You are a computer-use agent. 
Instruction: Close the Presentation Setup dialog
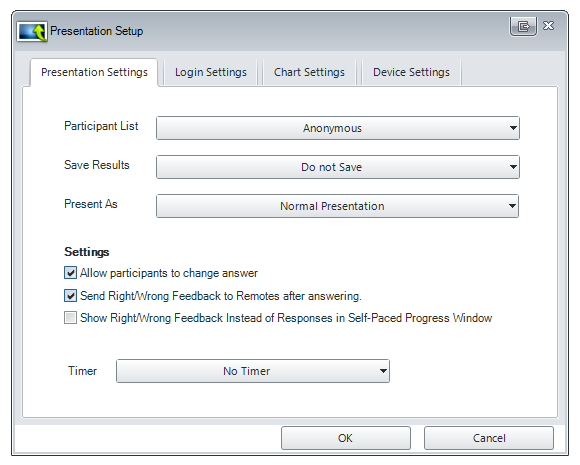pos(549,26)
